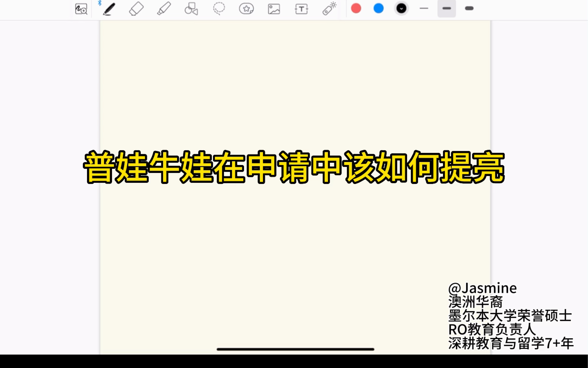Select the thickest stroke width
Viewport: 588px width, 368px height.
coord(469,9)
